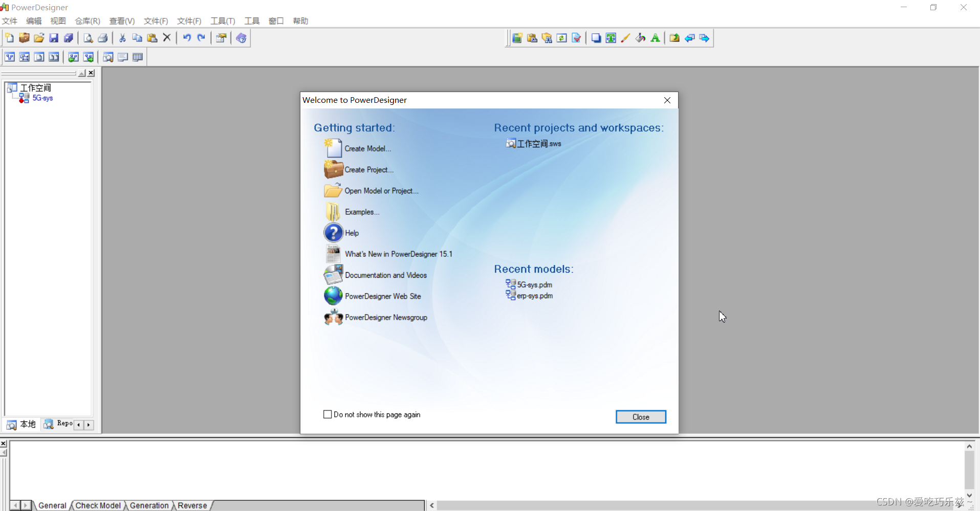Screen dimensions: 980x511
Task: Click output pane vertical scrollbar down arrow
Action: pos(969,495)
